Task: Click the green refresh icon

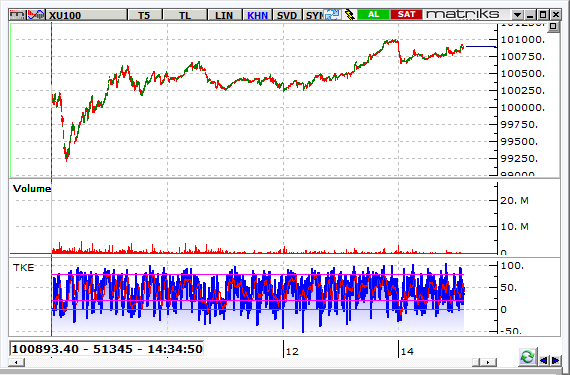Action: tap(527, 356)
